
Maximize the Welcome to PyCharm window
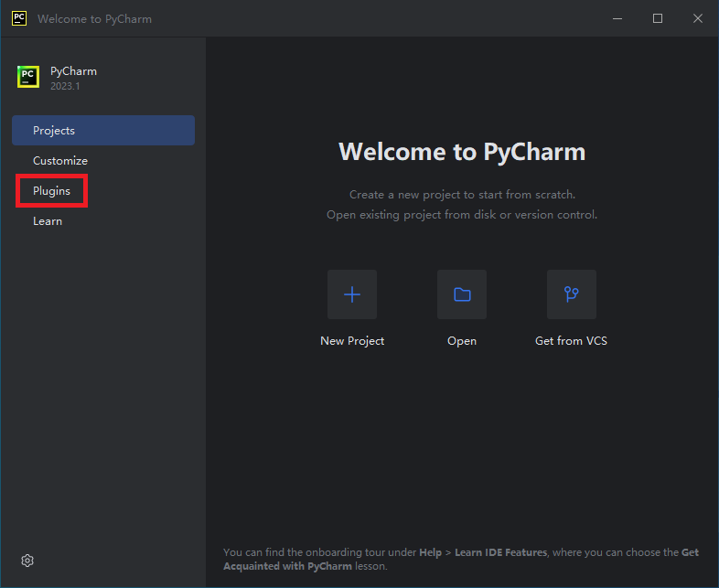[658, 18]
